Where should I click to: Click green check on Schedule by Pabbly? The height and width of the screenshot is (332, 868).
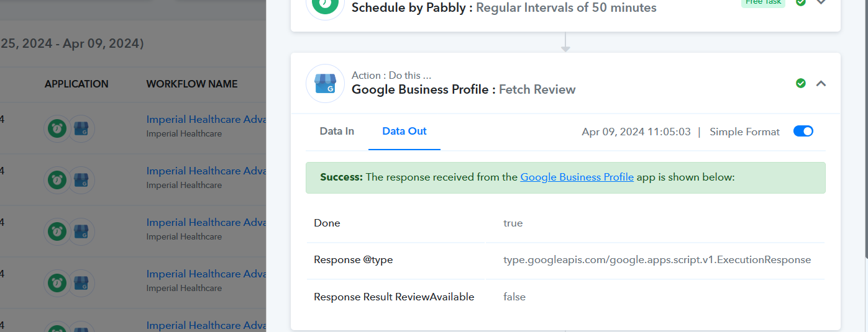[x=801, y=2]
